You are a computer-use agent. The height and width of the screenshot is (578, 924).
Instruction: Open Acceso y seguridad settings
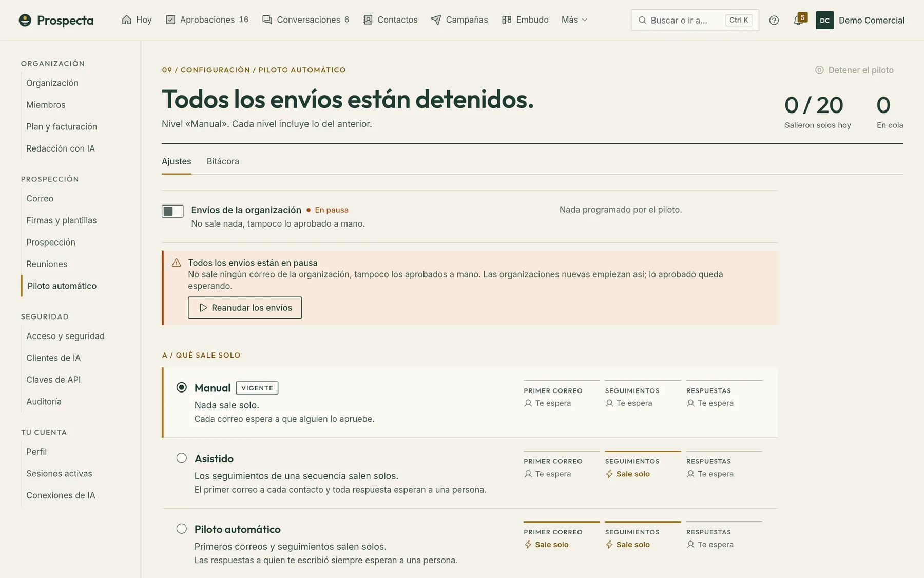[x=66, y=336]
